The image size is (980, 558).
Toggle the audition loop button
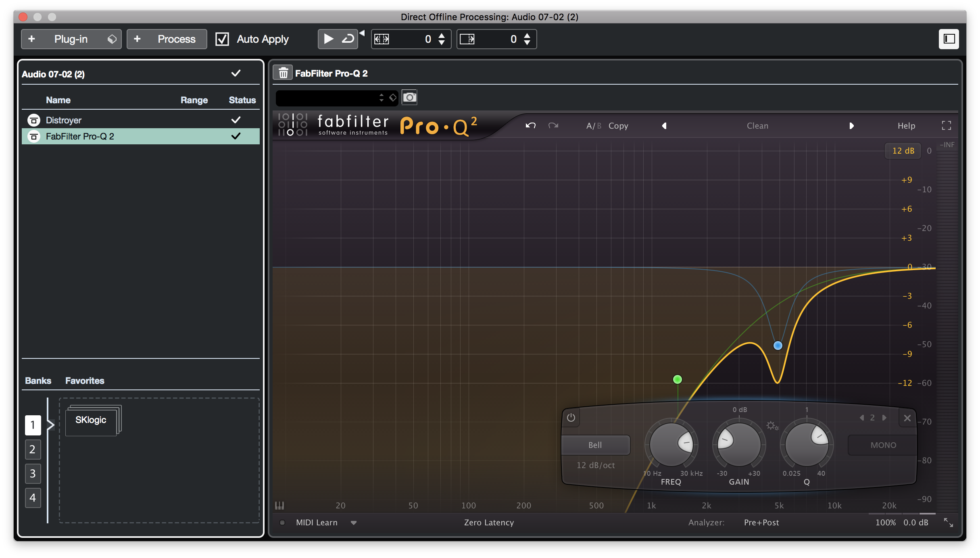click(x=348, y=39)
